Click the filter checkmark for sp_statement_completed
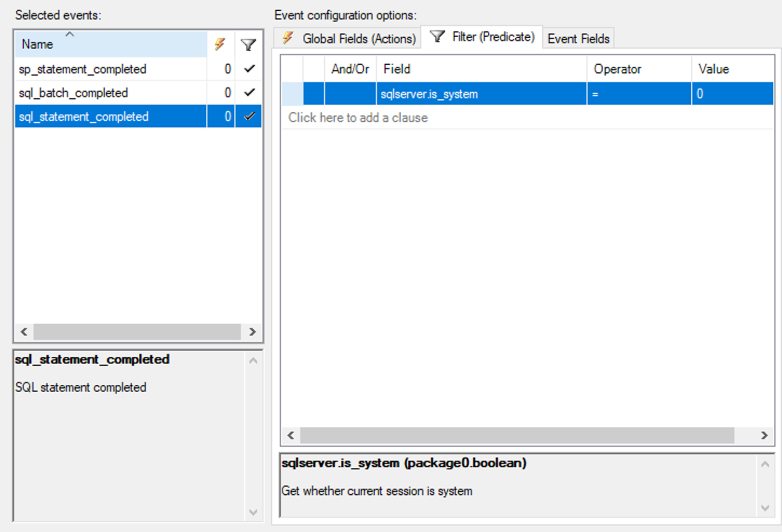 tap(249, 69)
